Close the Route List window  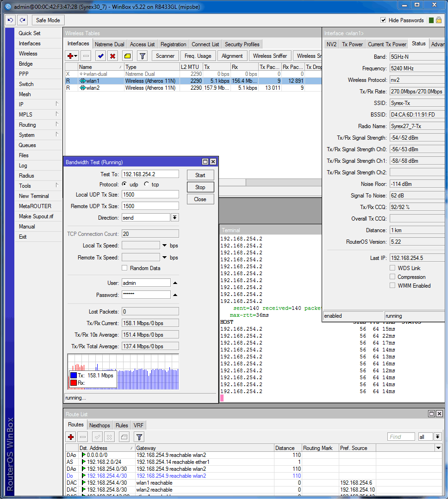click(439, 414)
